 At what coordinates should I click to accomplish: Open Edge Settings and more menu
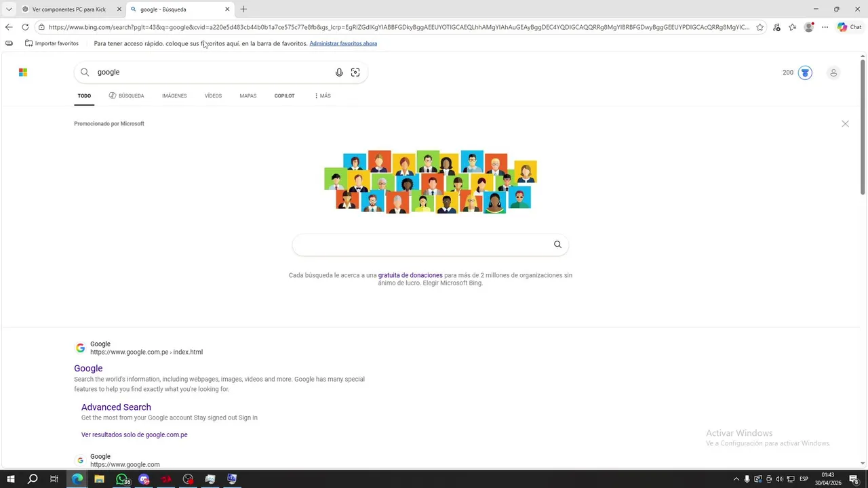coord(825,27)
